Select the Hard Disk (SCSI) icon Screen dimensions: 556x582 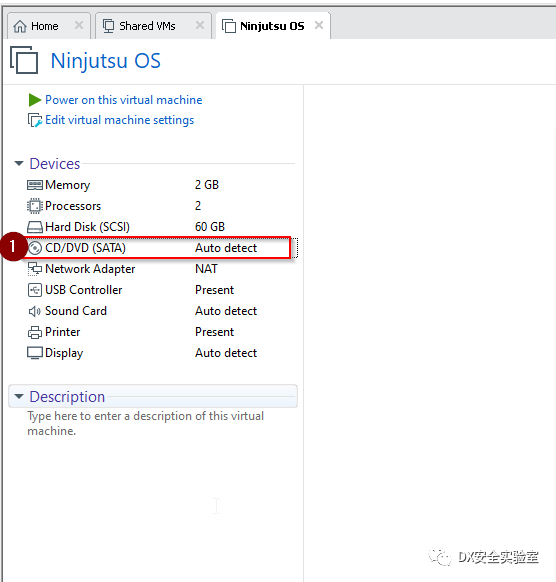tap(35, 227)
